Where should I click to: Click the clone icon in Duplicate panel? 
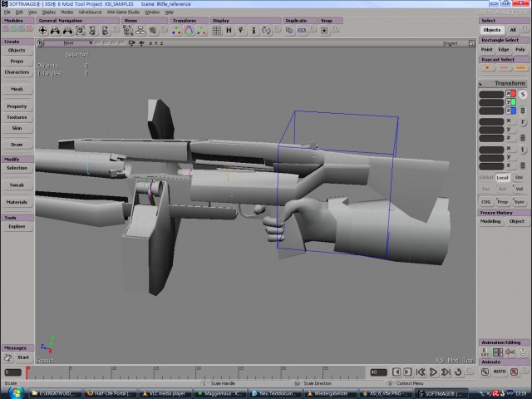pyautogui.click(x=302, y=31)
